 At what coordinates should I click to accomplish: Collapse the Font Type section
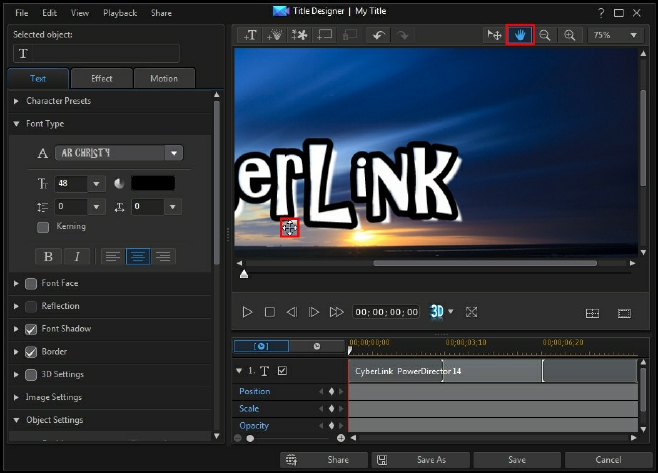(x=16, y=124)
